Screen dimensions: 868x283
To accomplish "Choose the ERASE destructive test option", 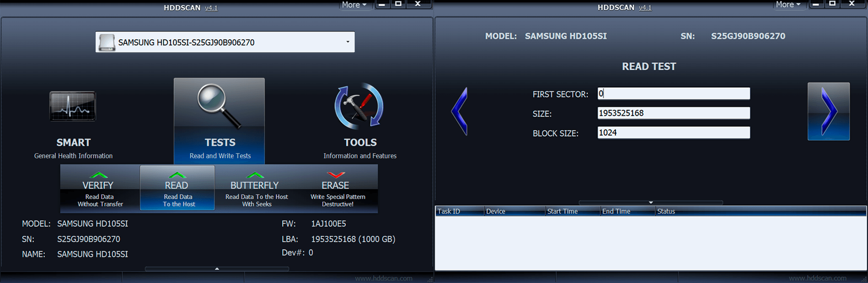I will pyautogui.click(x=338, y=189).
